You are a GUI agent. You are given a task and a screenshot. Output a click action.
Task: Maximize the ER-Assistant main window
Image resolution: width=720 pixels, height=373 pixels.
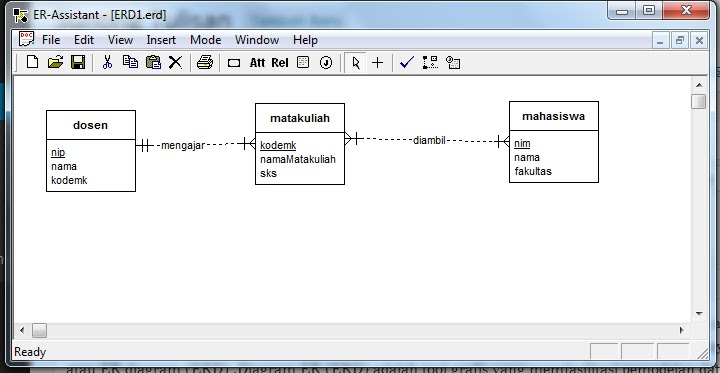click(x=649, y=11)
